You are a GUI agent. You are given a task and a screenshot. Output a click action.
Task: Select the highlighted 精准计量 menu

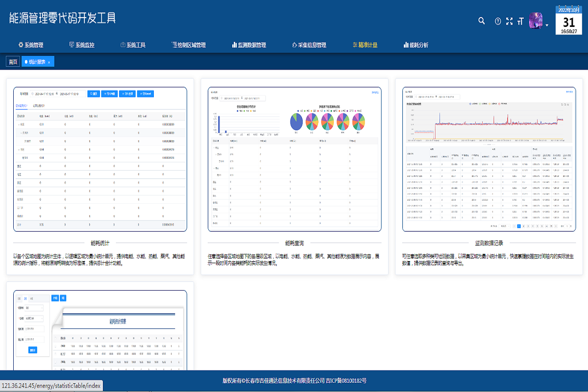[365, 45]
